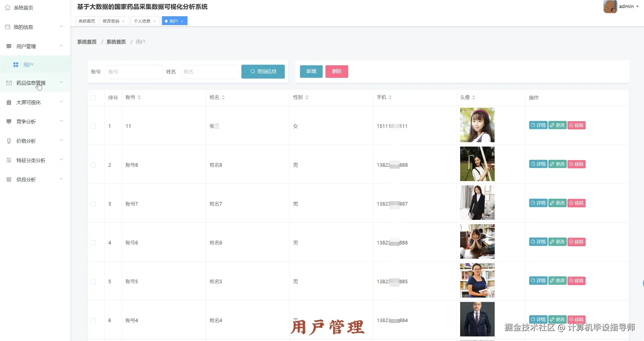Click the admin avatar image
644x341 pixels.
coord(610,6)
